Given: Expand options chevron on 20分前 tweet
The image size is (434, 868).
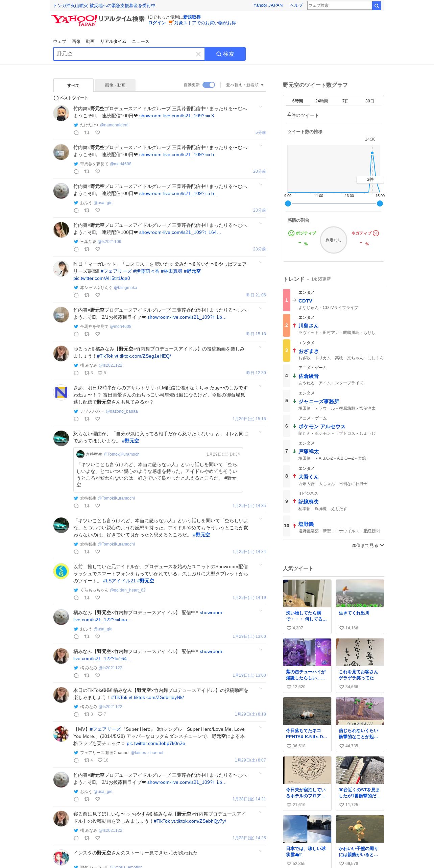Looking at the screenshot, I should (261, 146).
